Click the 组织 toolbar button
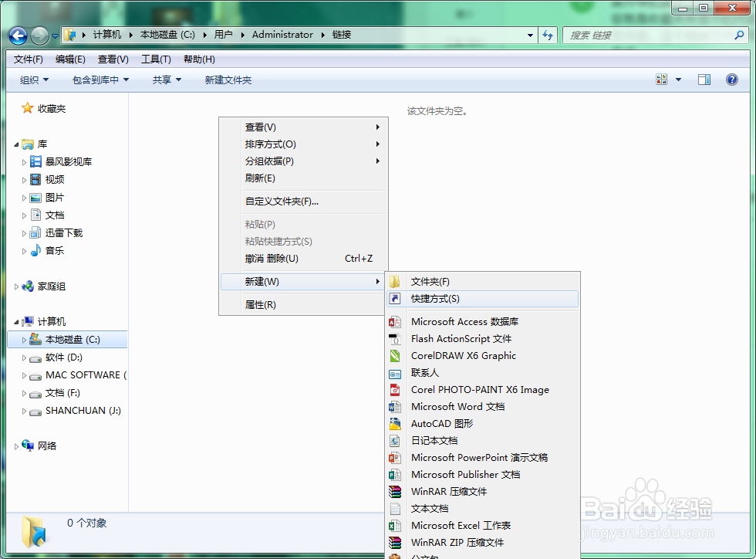Screen dimensions: 756x559 tap(34, 80)
